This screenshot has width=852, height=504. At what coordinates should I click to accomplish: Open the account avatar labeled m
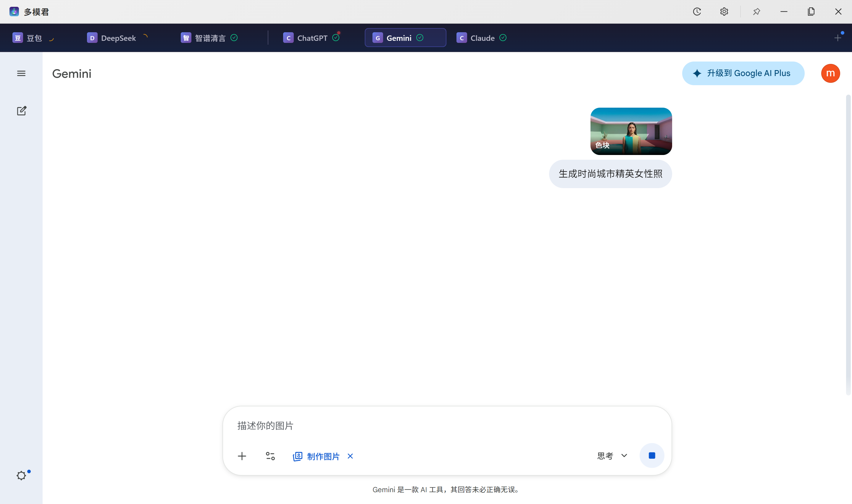point(830,73)
